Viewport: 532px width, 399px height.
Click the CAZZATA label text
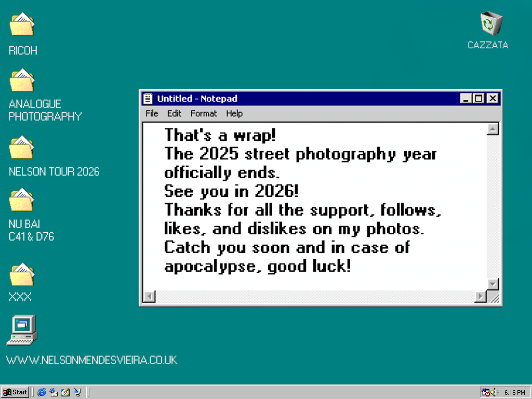(x=488, y=45)
